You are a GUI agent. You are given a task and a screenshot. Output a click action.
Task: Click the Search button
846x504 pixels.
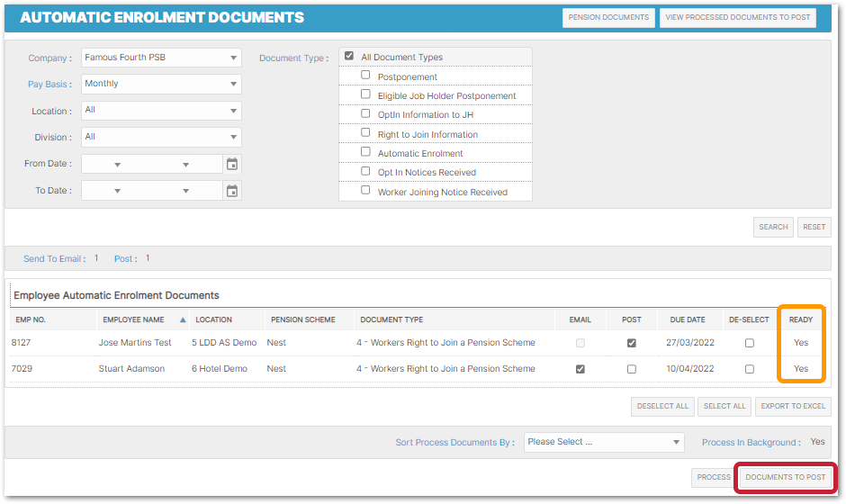click(773, 227)
